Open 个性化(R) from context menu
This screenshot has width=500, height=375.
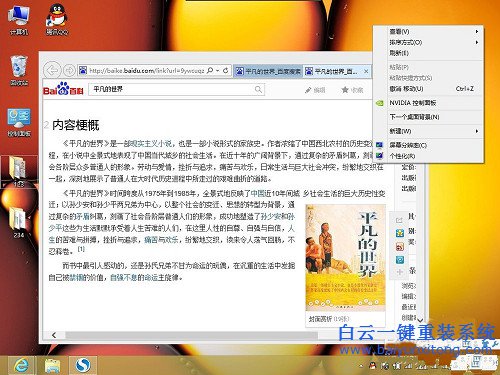point(428,156)
